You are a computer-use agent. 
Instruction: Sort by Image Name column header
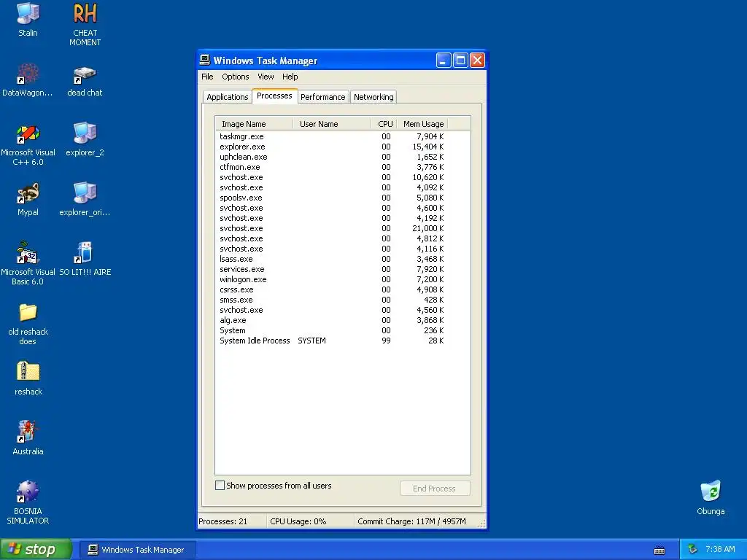click(x=254, y=124)
